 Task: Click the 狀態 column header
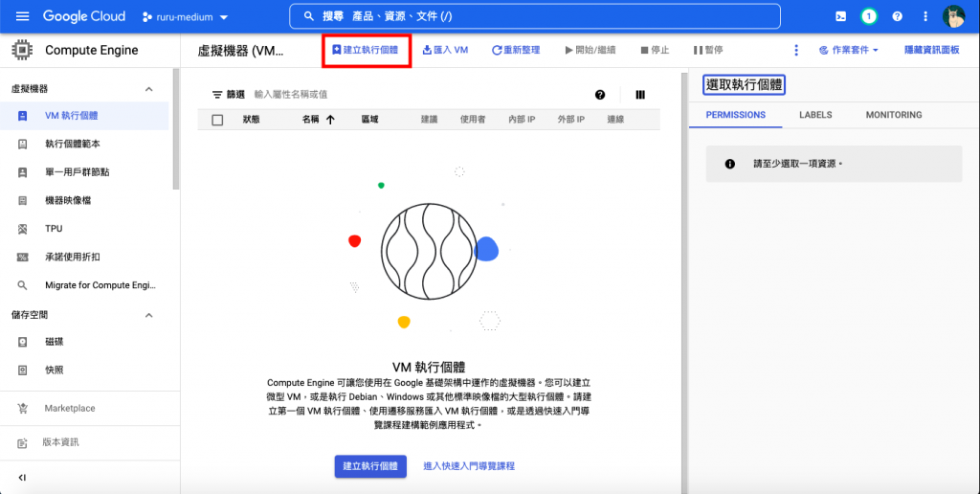tap(252, 120)
